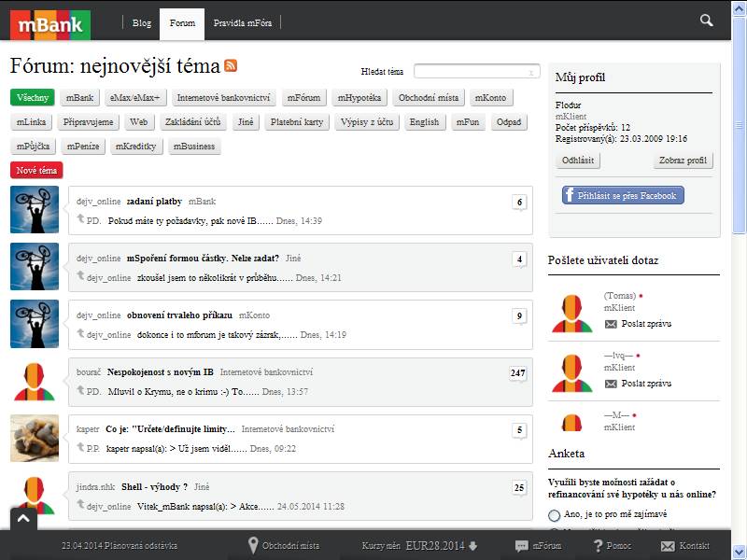Click Zobraz profil button

683,160
